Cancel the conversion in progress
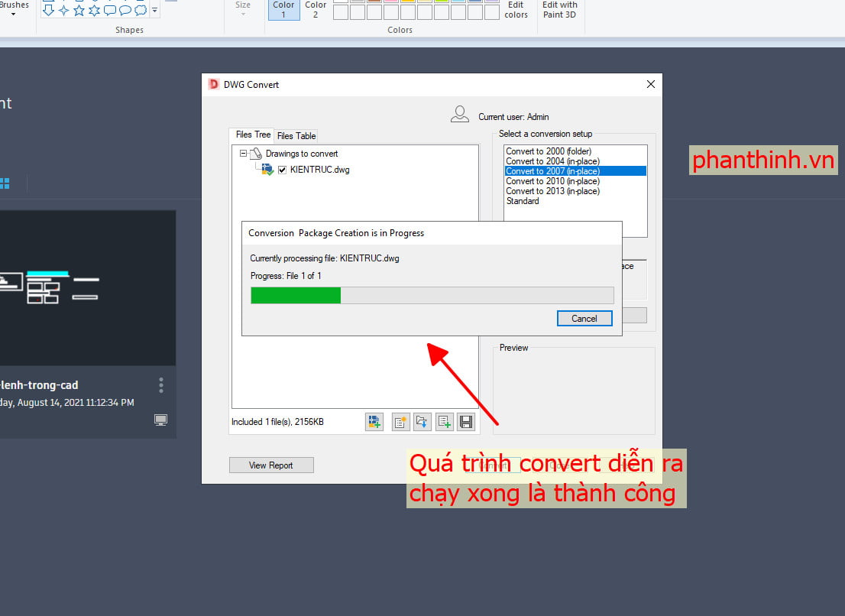This screenshot has height=616, width=845. click(x=584, y=319)
